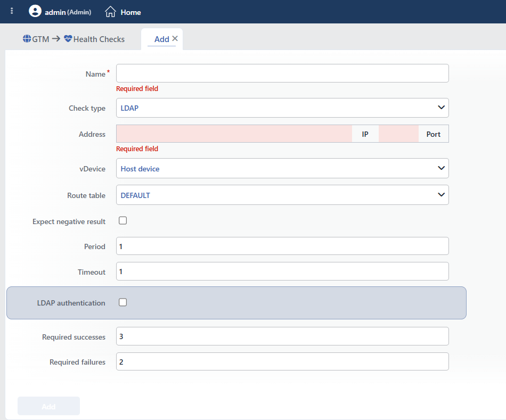Open the Check type dropdown
This screenshot has height=420, width=506.
(282, 108)
